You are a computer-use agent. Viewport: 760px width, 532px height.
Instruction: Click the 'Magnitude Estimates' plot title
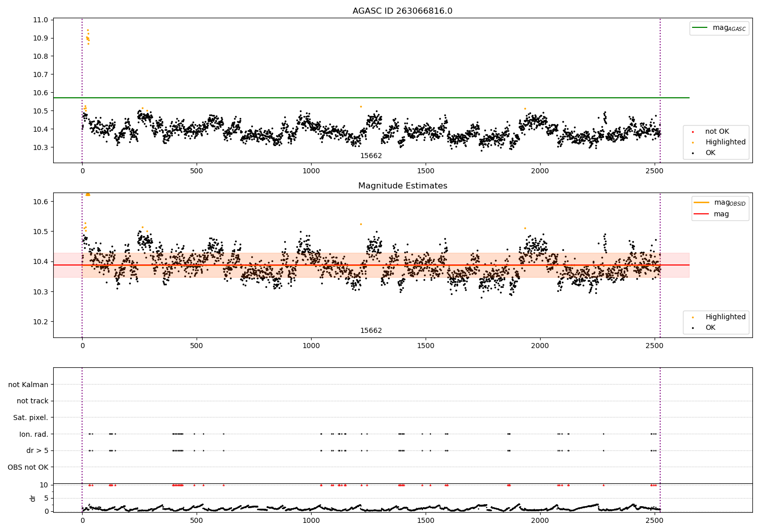tap(402, 186)
